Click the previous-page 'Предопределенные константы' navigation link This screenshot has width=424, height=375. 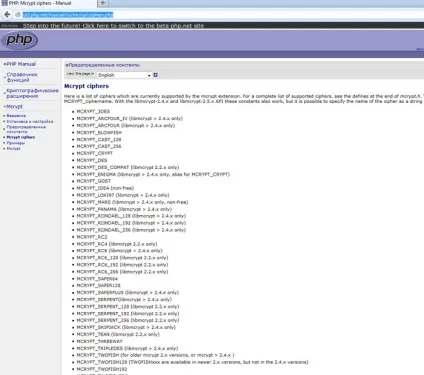pos(104,65)
